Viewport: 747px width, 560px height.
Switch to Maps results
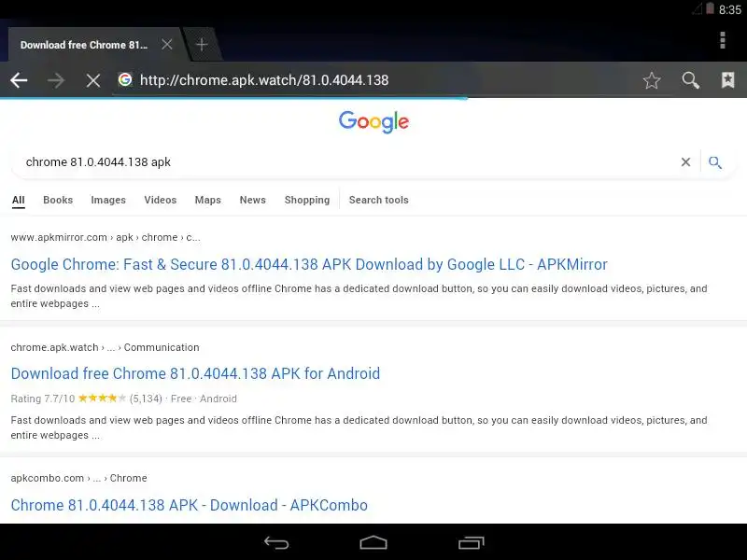207,200
